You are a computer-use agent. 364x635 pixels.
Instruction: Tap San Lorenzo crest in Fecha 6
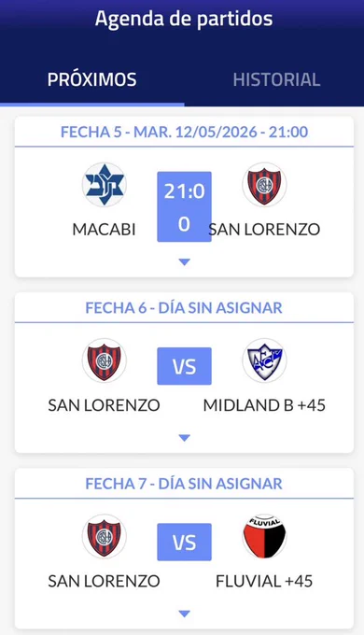pyautogui.click(x=104, y=360)
